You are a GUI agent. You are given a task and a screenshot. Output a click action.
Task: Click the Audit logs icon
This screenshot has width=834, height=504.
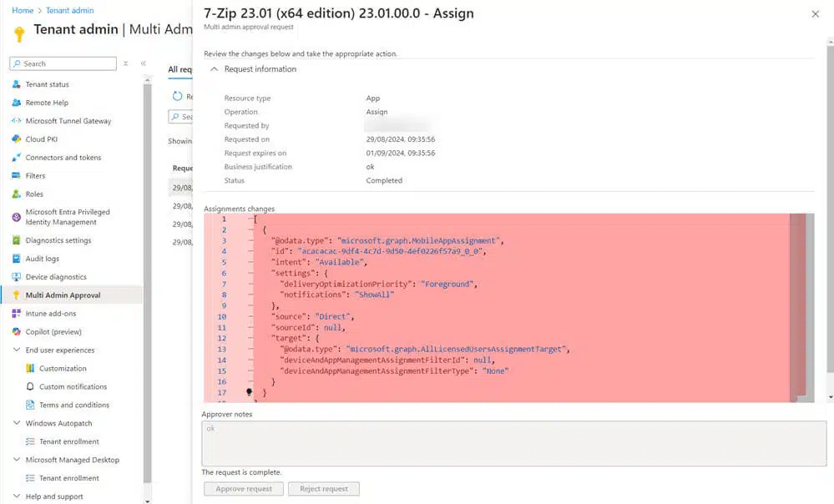(17, 259)
